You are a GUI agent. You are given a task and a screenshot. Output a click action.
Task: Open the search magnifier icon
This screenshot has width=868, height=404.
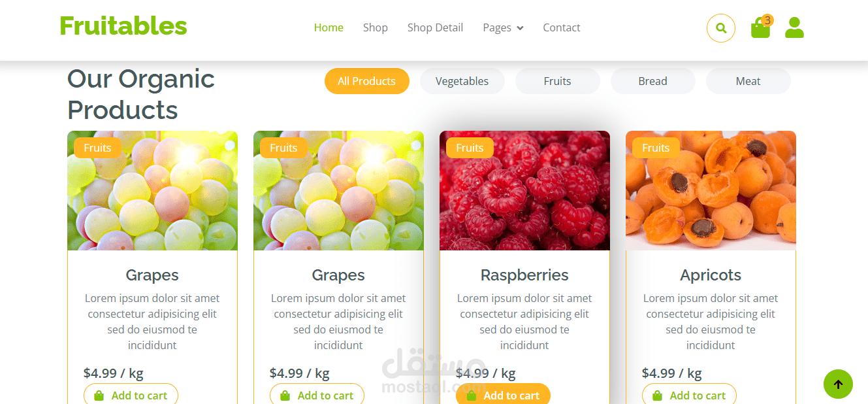[x=721, y=28]
